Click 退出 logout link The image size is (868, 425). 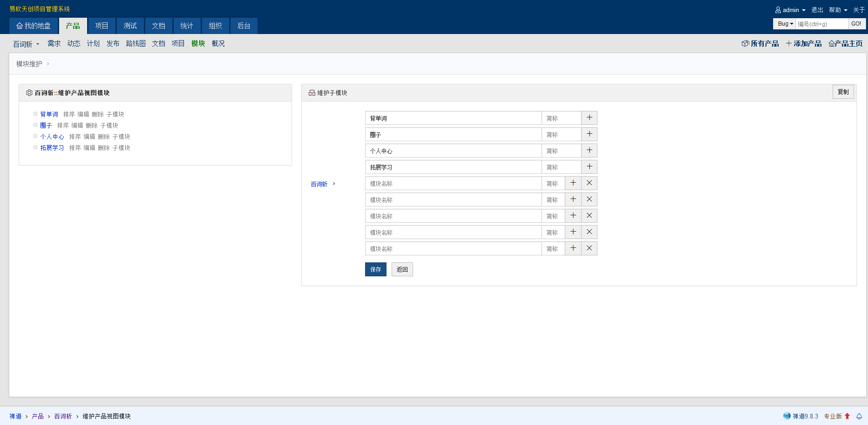[817, 10]
